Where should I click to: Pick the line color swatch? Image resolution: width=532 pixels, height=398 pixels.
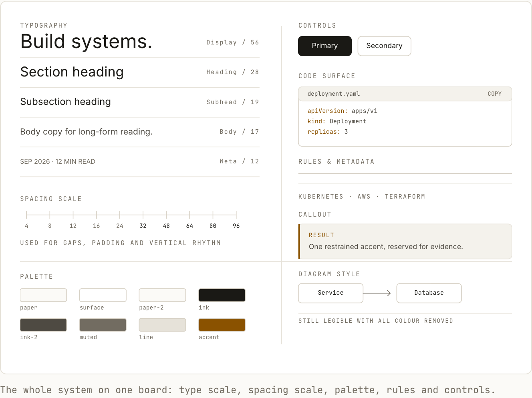162,325
